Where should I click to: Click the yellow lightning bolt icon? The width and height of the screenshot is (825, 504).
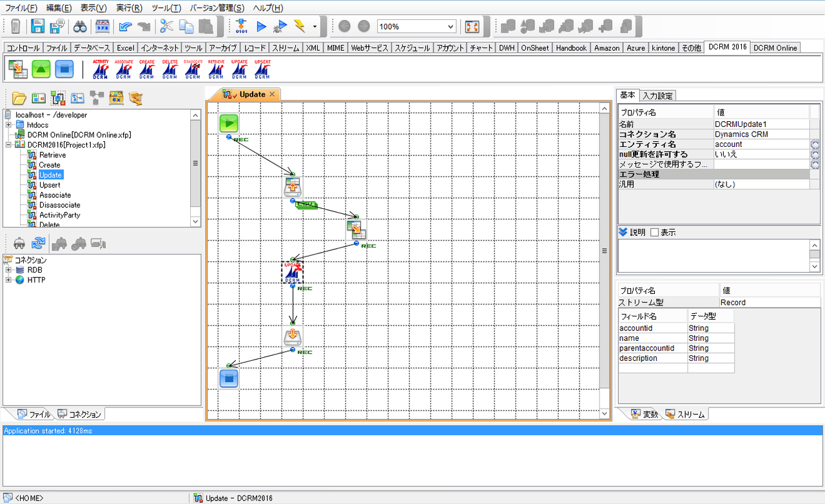tap(300, 26)
